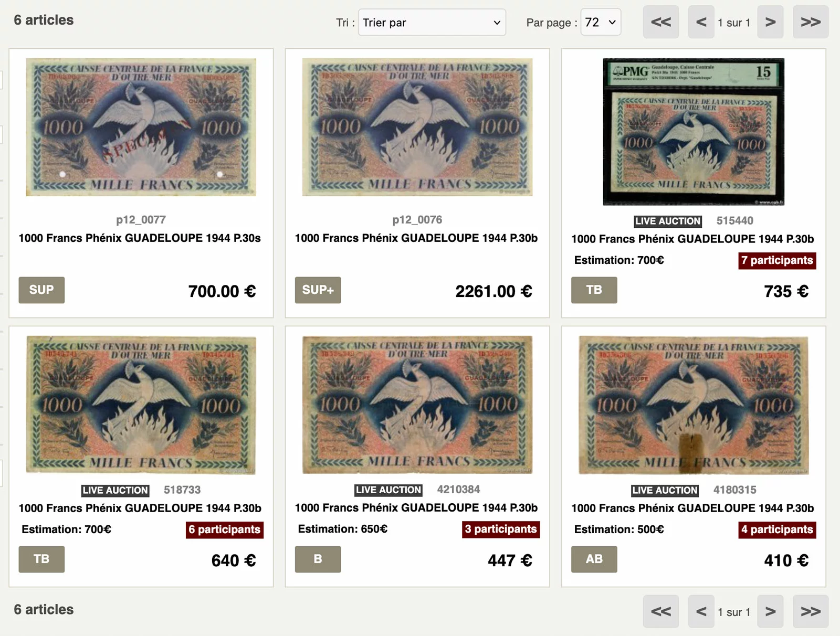This screenshot has height=636, width=840.
Task: Open 1000 Francs Phénix P.30s title link
Action: 140,238
